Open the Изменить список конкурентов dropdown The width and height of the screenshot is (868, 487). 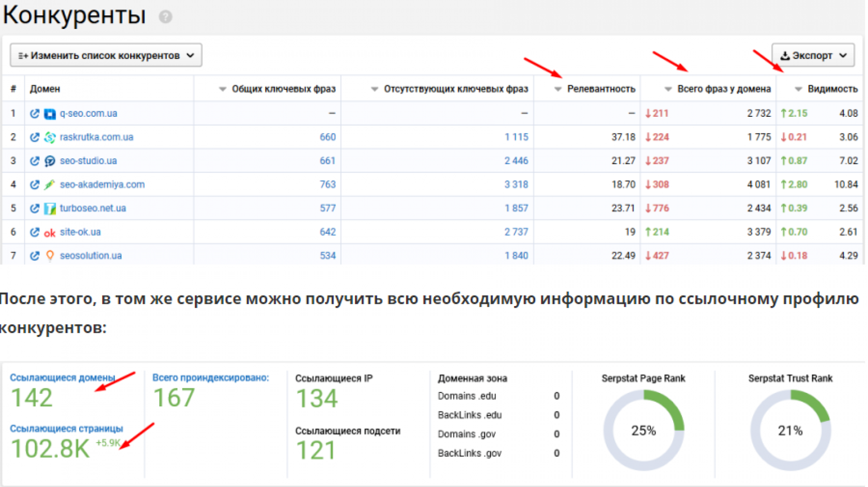(106, 55)
